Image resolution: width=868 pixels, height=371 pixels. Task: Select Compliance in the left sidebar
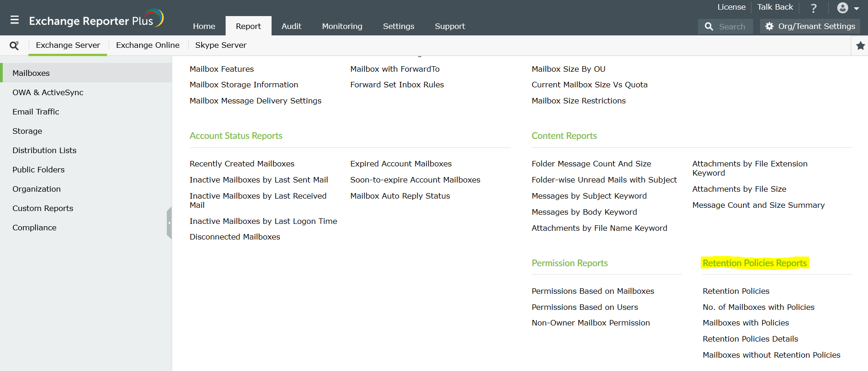pyautogui.click(x=34, y=228)
